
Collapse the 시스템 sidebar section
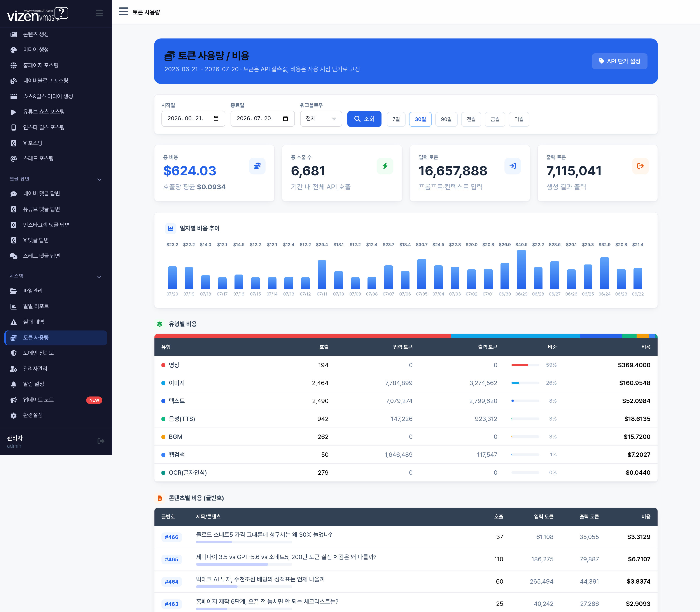click(x=99, y=277)
